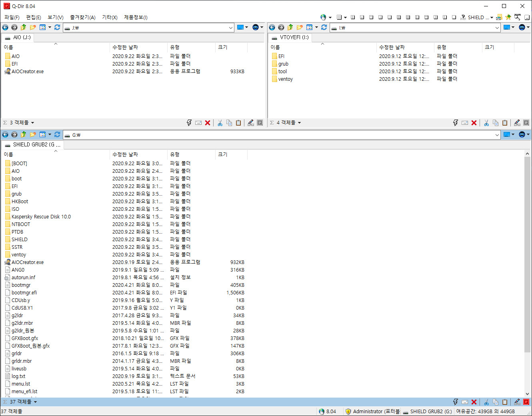This screenshot has width=532, height=416.
Task: Open the 편집(E) menu
Action: point(34,17)
